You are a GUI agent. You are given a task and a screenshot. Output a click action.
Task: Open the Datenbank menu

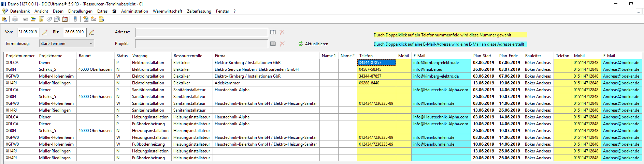[20, 11]
